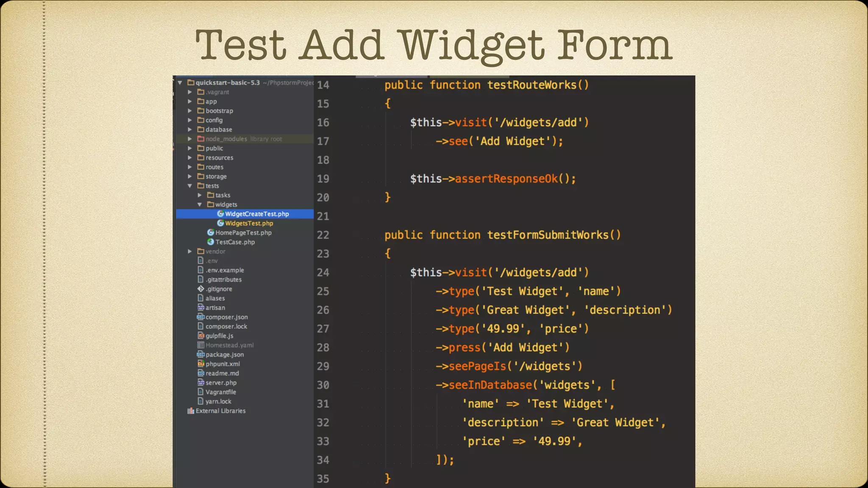Image resolution: width=868 pixels, height=488 pixels.
Task: Select the .gitattributes file
Action: coord(223,280)
